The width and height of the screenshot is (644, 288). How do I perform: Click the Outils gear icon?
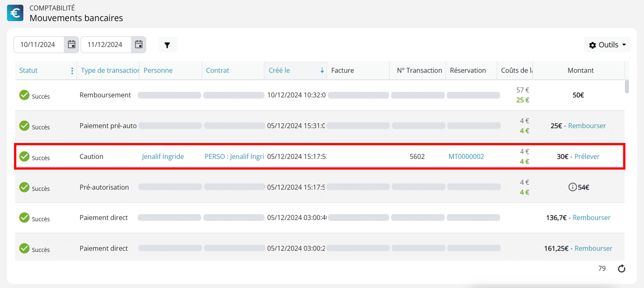592,45
